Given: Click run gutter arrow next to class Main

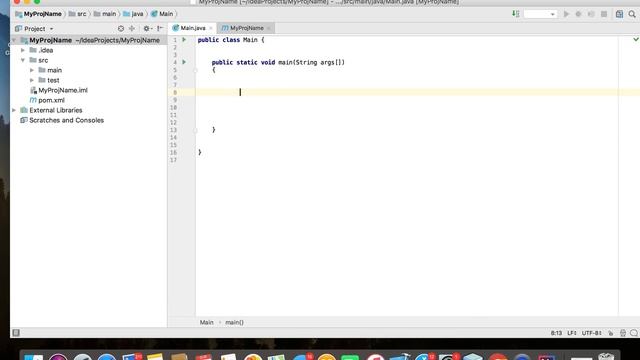Looking at the screenshot, I should [x=184, y=40].
